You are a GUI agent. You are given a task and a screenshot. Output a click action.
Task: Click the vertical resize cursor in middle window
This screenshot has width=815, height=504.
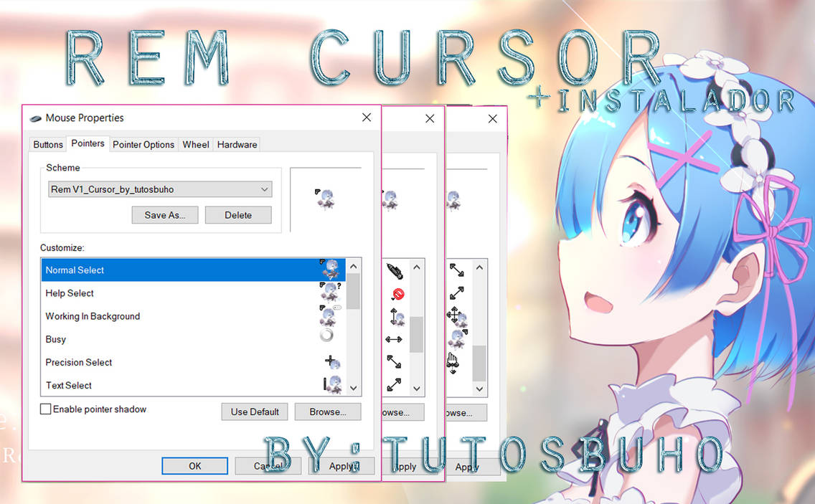[396, 316]
